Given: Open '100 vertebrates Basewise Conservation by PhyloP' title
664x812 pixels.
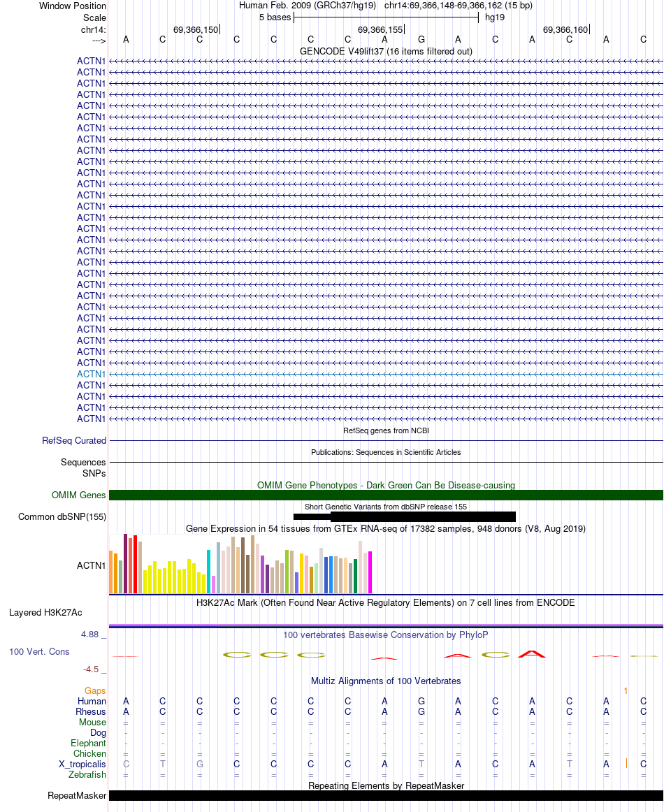Looking at the screenshot, I should point(386,635).
